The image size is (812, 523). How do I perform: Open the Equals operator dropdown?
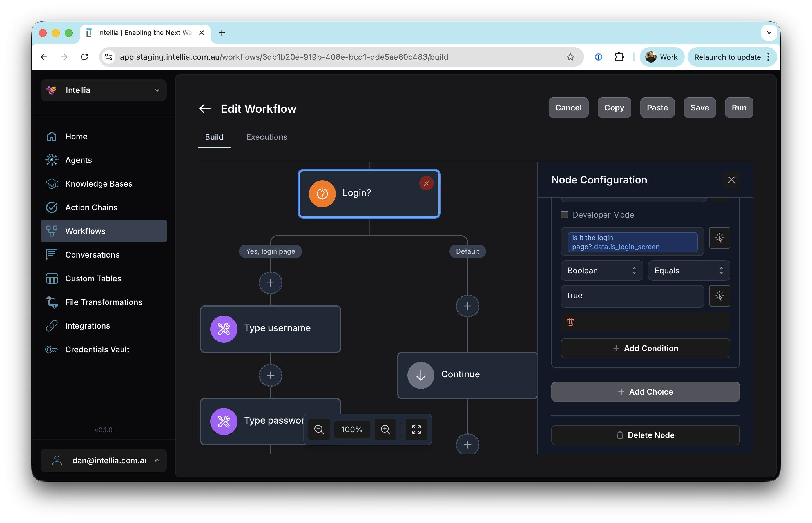pos(688,270)
